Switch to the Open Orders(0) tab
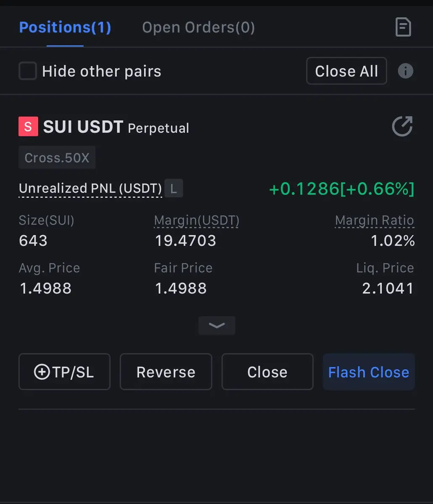 (198, 28)
